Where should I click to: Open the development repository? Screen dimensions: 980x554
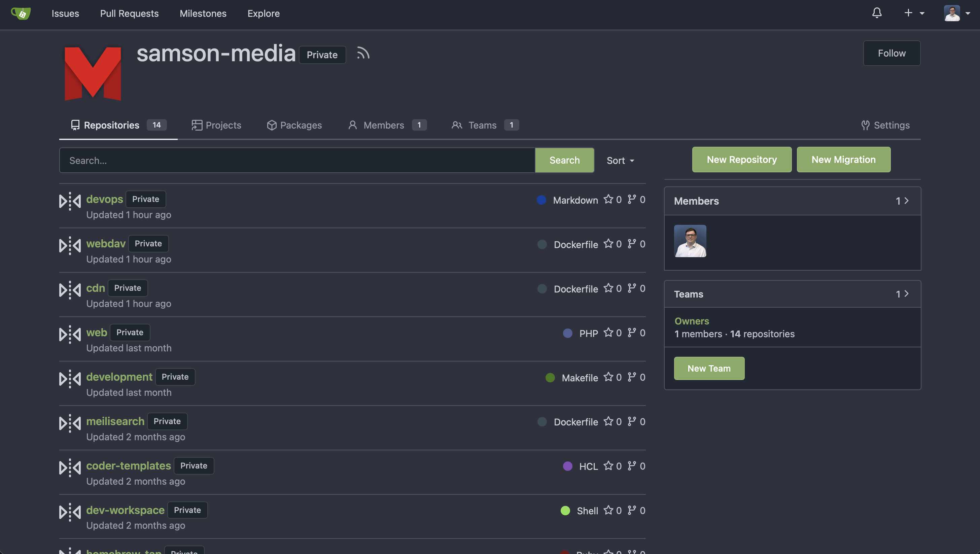(x=119, y=377)
